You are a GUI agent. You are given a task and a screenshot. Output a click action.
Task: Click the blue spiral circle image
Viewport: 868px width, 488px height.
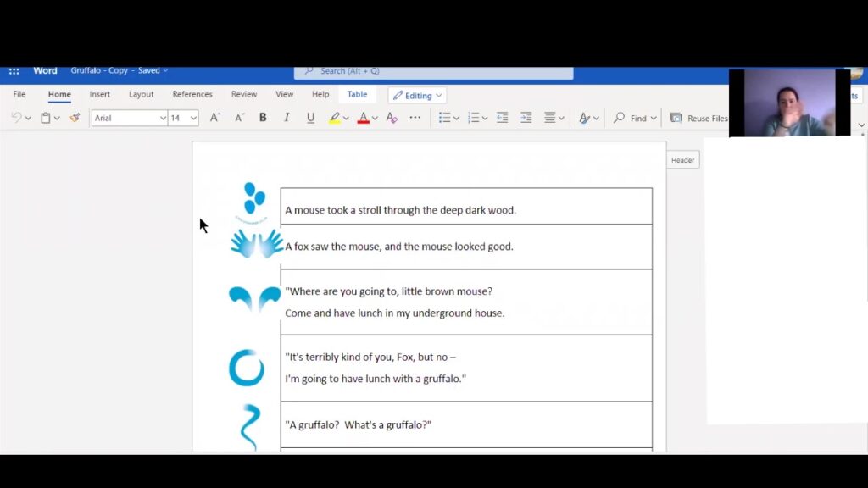point(247,368)
